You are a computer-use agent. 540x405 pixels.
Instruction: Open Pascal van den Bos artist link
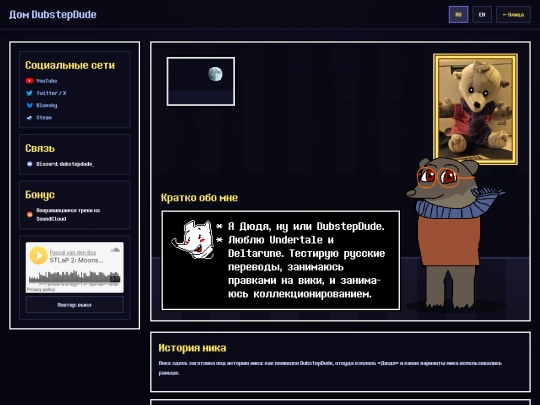73,252
